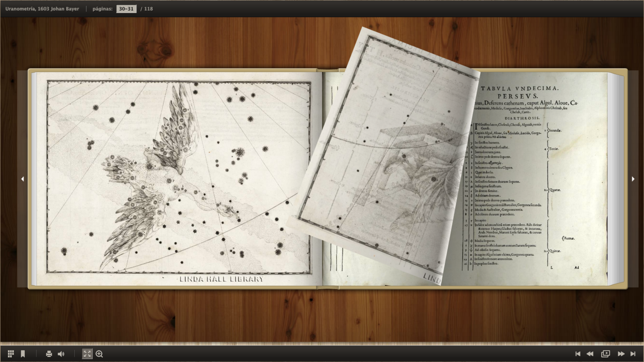The height and width of the screenshot is (362, 644).
Task: Click the Linda Hall Library watermark on the left page
Action: [221, 279]
